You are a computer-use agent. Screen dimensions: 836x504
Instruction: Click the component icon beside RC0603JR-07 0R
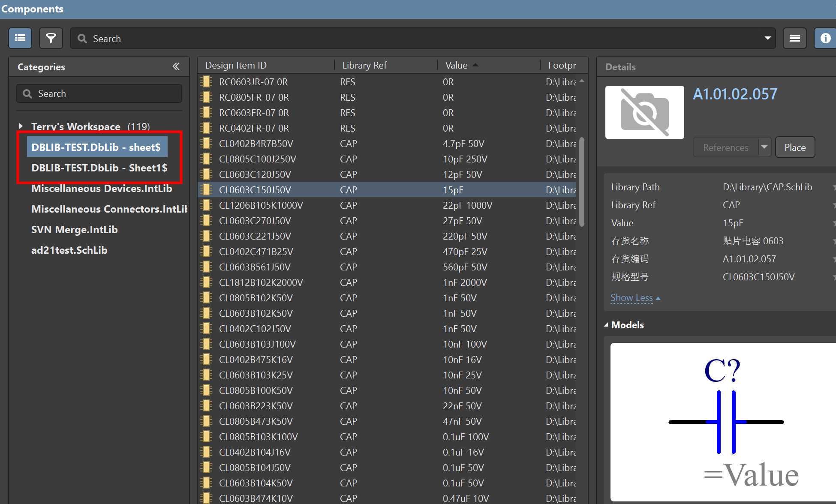pos(207,82)
